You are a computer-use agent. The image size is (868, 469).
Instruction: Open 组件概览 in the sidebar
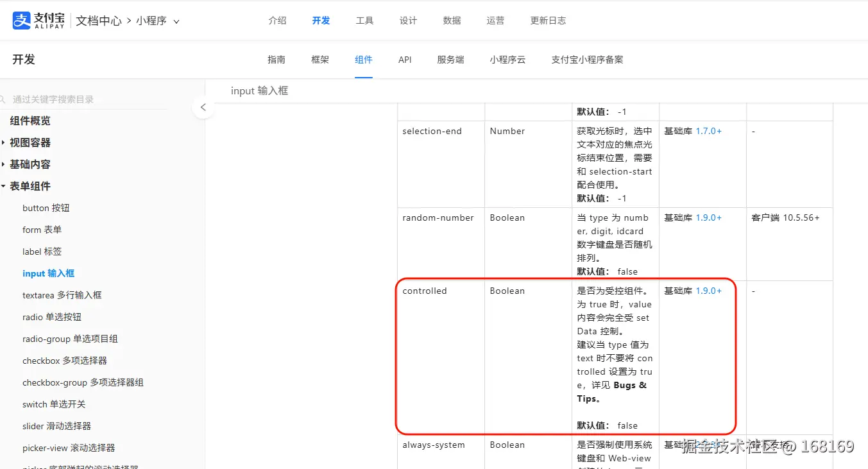point(30,121)
